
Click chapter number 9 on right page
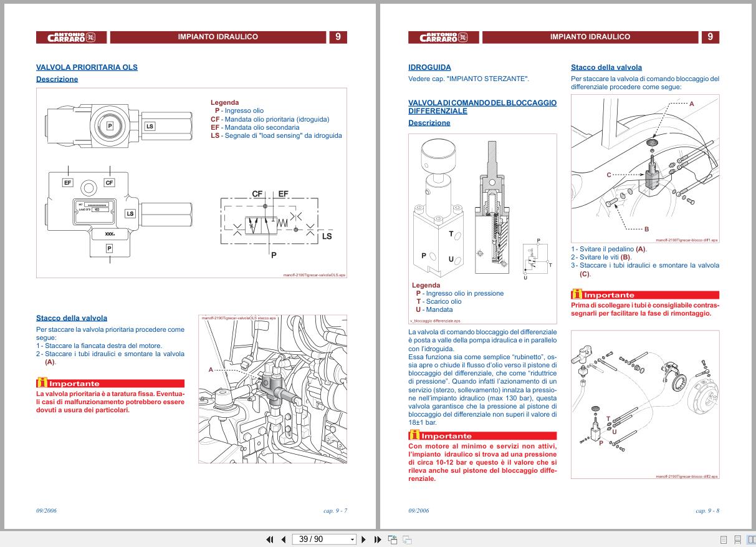coord(710,37)
